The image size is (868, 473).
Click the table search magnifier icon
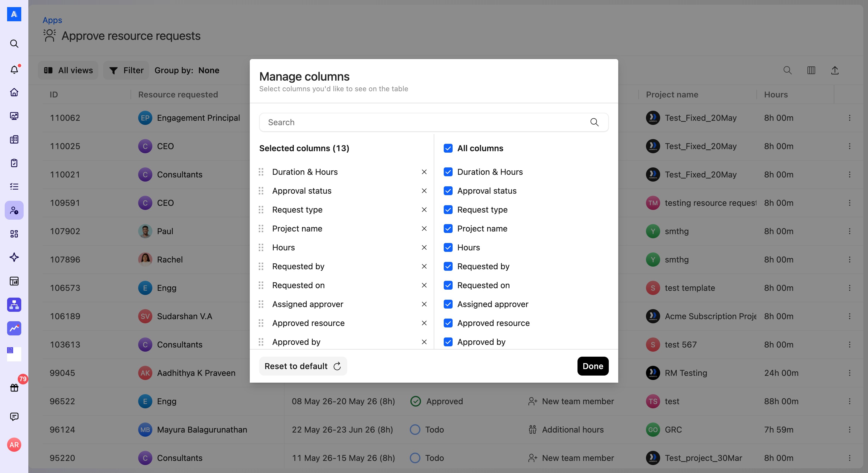tap(787, 70)
